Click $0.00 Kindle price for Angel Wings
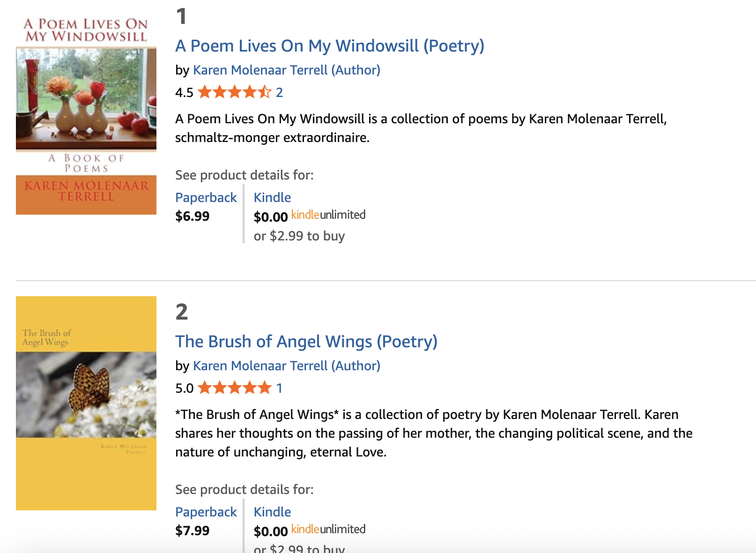The width and height of the screenshot is (756, 553). tap(270, 531)
